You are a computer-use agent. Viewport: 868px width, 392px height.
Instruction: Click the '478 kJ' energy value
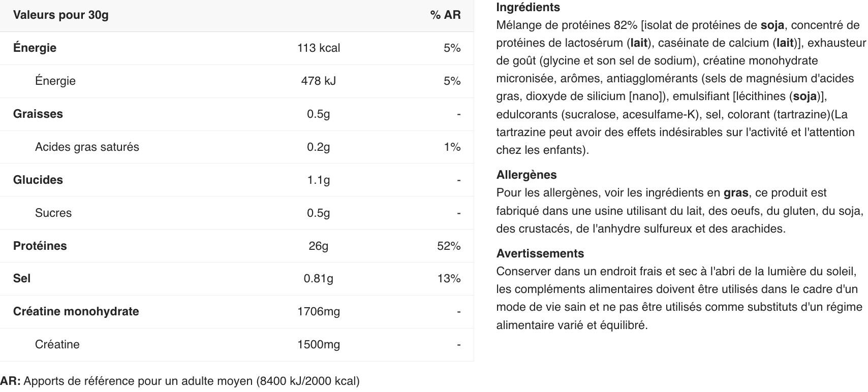pos(319,81)
